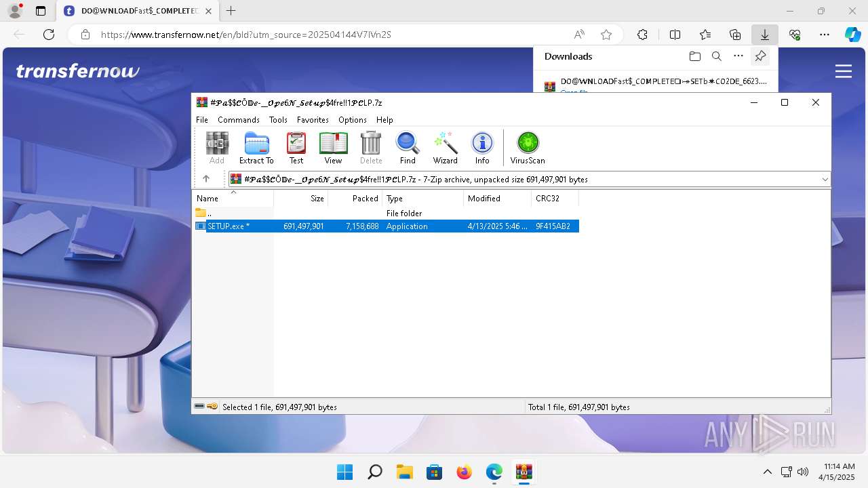The width and height of the screenshot is (868, 488).
Task: Start VirusScan on the archive
Action: pyautogui.click(x=528, y=148)
